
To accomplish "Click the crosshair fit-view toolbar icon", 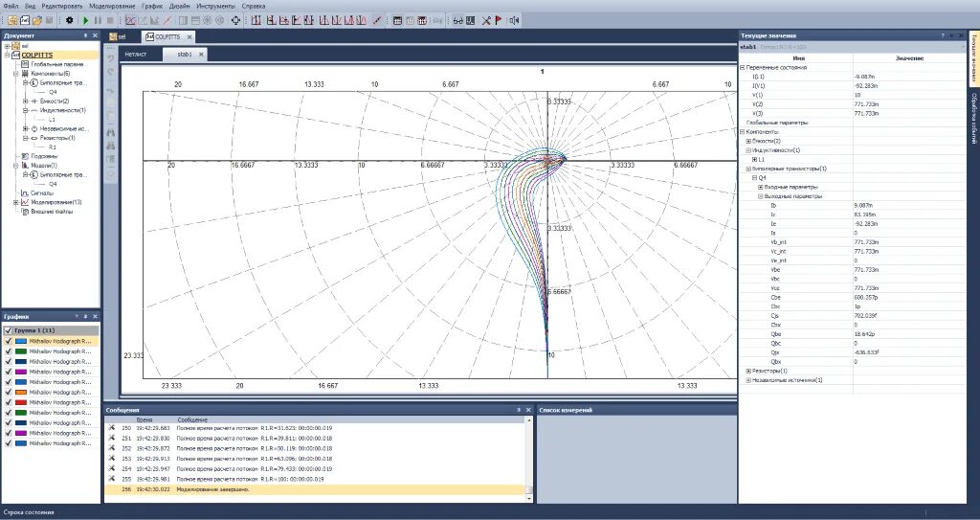I will pyautogui.click(x=235, y=21).
